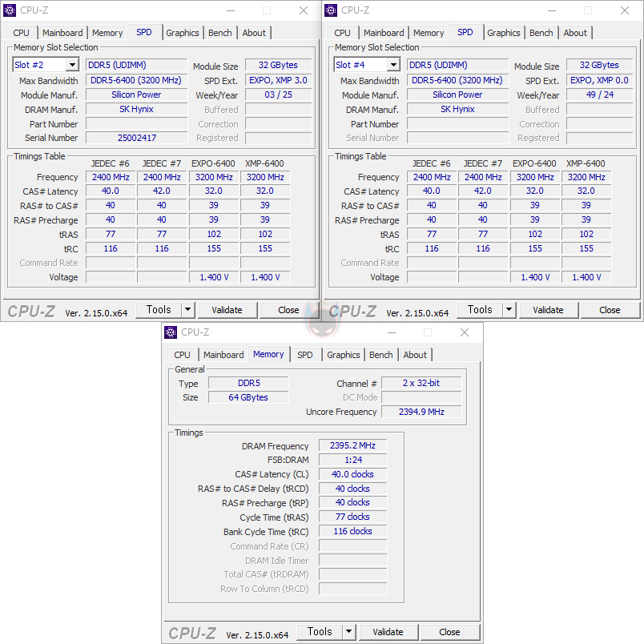Open Bench tab in Slot #2 window
Screen dimensions: 644x644
coord(220,33)
